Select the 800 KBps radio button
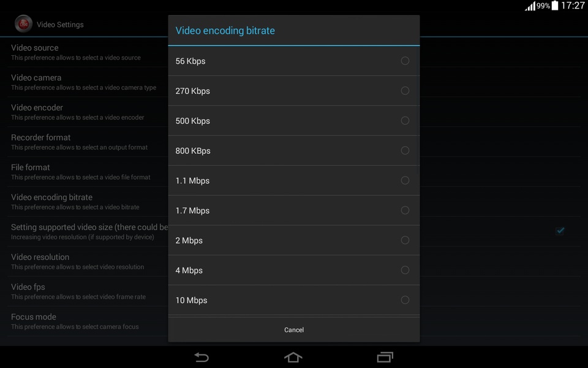The image size is (588, 368). pyautogui.click(x=405, y=151)
